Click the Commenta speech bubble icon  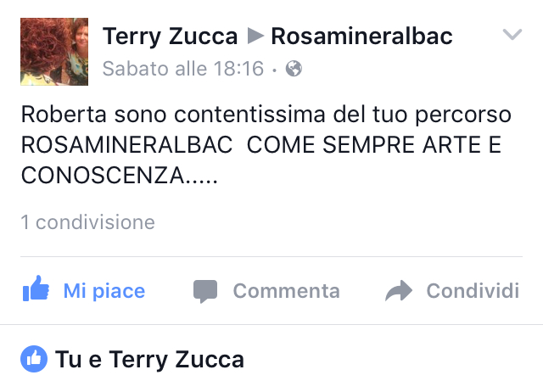point(205,291)
